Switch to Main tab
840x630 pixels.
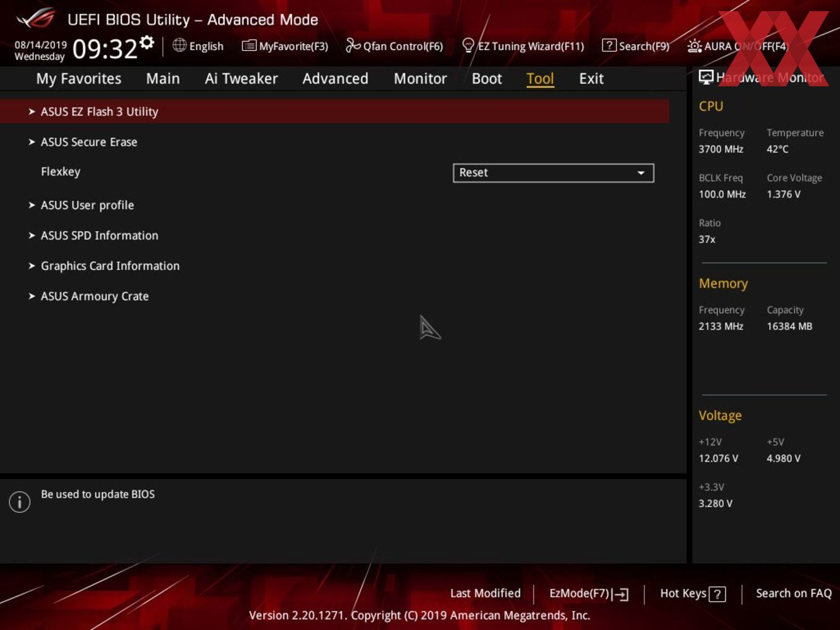pos(163,78)
